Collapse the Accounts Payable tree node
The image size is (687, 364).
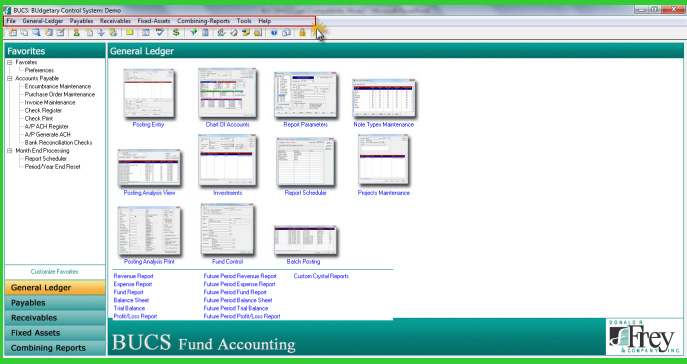10,78
